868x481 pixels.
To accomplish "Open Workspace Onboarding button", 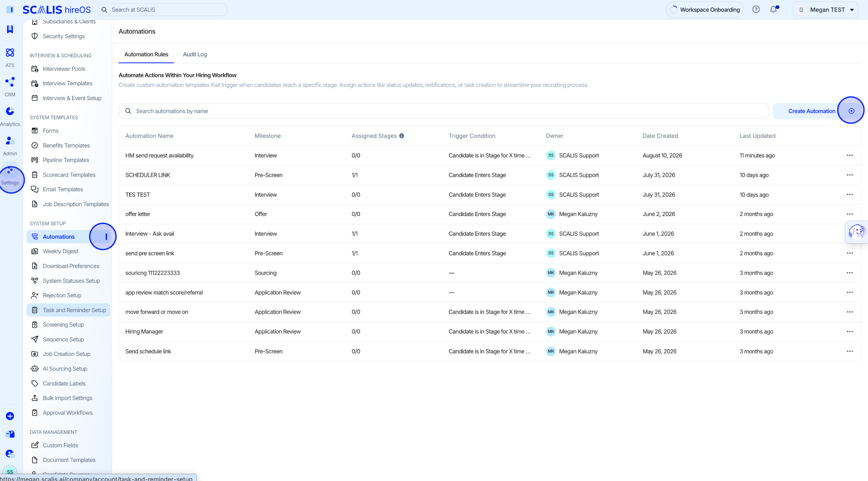I will (x=705, y=10).
